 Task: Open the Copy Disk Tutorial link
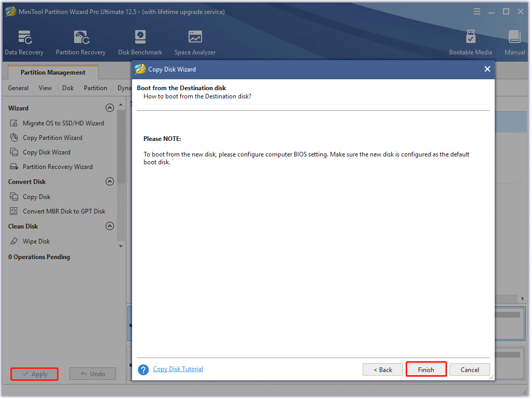coord(178,369)
